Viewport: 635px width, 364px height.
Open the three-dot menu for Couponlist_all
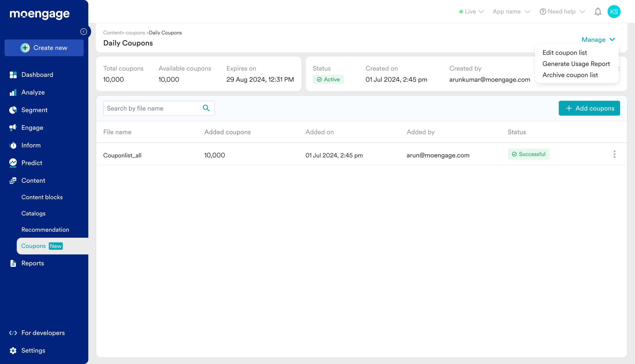tap(614, 154)
